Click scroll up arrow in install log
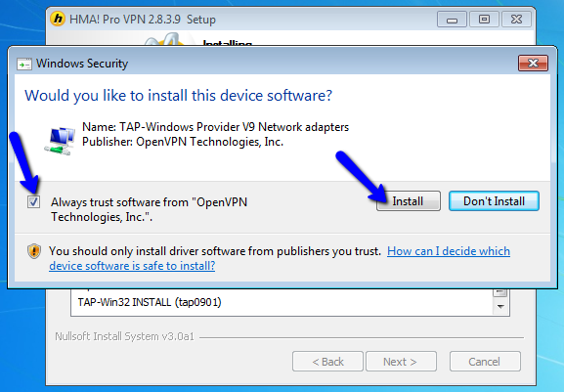The height and width of the screenshot is (392, 564). pyautogui.click(x=499, y=292)
